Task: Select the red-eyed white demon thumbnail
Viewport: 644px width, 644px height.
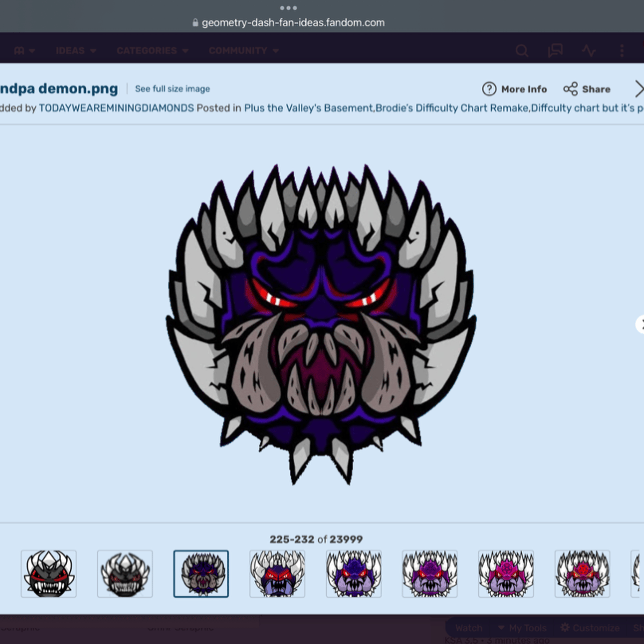Action: pos(48,574)
